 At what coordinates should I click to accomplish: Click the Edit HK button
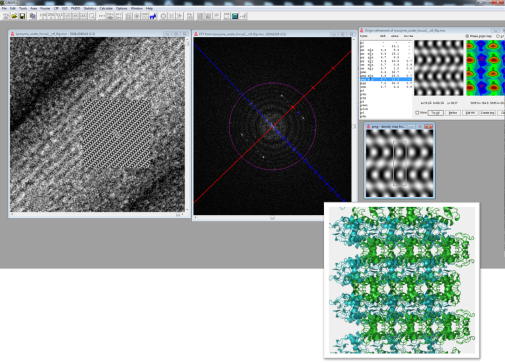[x=470, y=113]
